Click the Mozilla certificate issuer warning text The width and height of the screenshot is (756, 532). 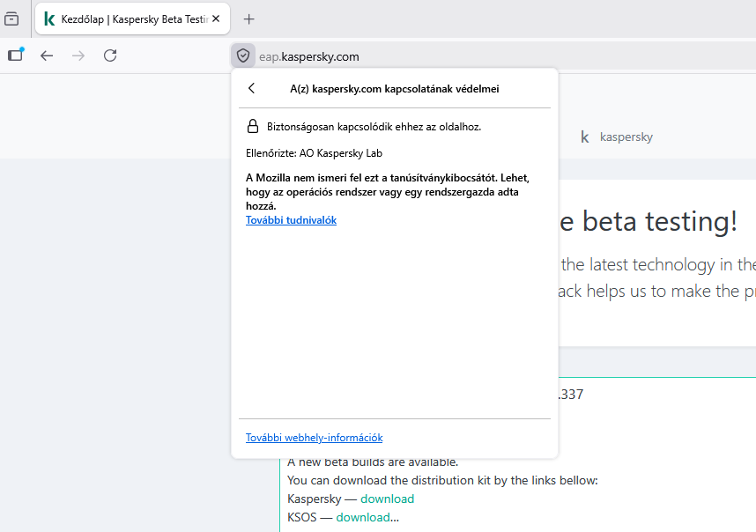click(388, 192)
